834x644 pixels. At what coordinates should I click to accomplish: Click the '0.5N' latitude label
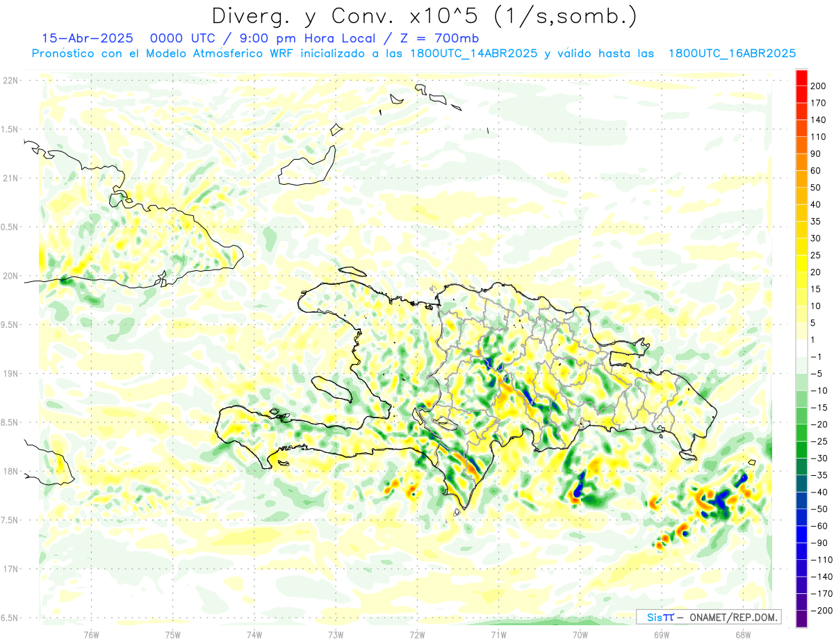pyautogui.click(x=10, y=227)
